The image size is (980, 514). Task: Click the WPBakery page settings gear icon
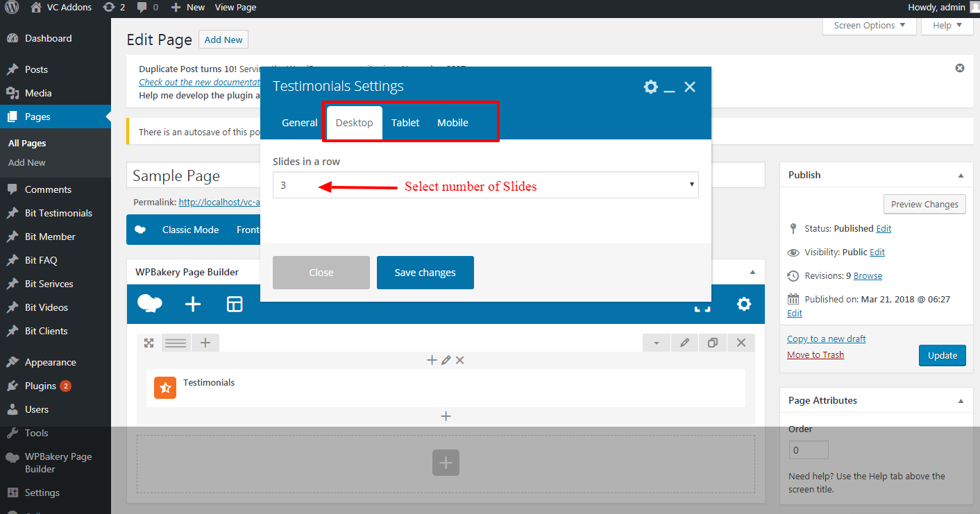[743, 304]
